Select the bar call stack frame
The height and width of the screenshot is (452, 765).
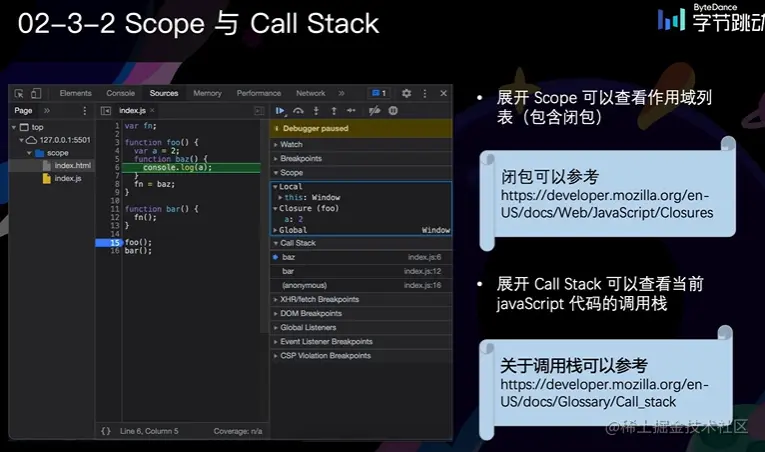361,271
